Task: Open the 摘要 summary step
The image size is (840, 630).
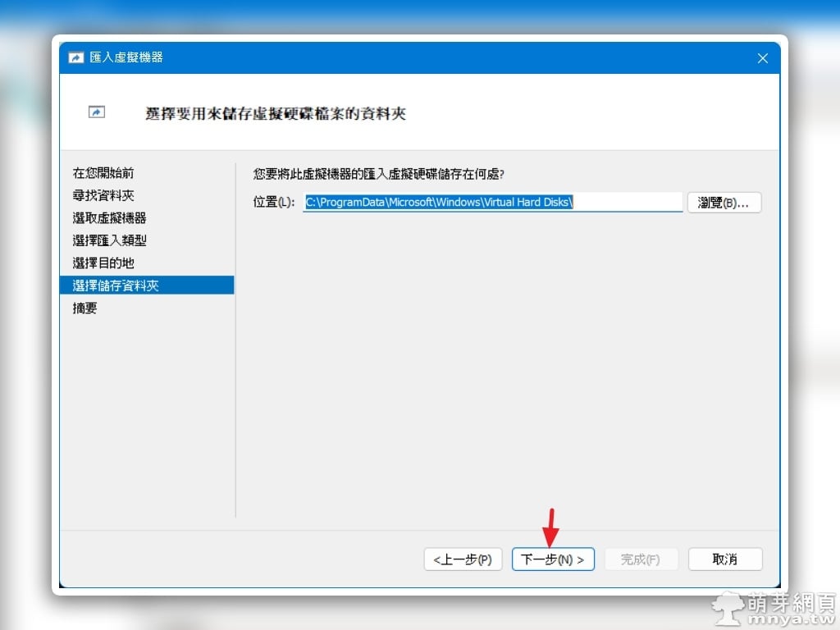Action: [x=85, y=308]
